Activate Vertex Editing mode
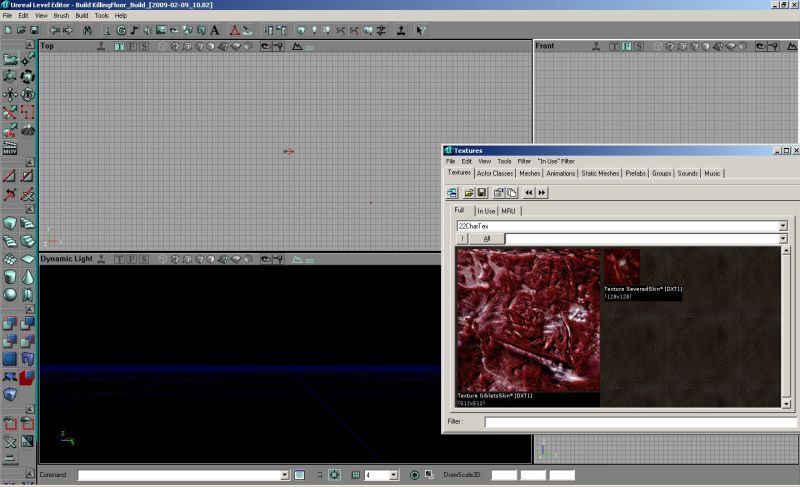800x487 pixels. (x=28, y=59)
